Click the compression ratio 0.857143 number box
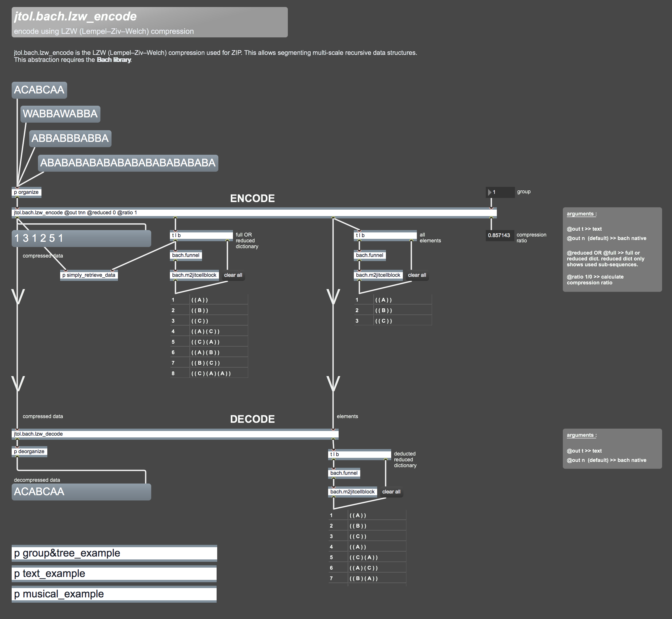Screen dimensions: 672x619 point(499,235)
